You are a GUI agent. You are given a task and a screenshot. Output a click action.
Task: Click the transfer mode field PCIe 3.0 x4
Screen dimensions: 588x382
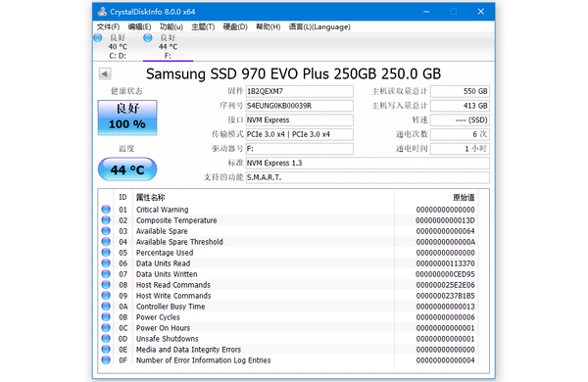[x=299, y=134]
